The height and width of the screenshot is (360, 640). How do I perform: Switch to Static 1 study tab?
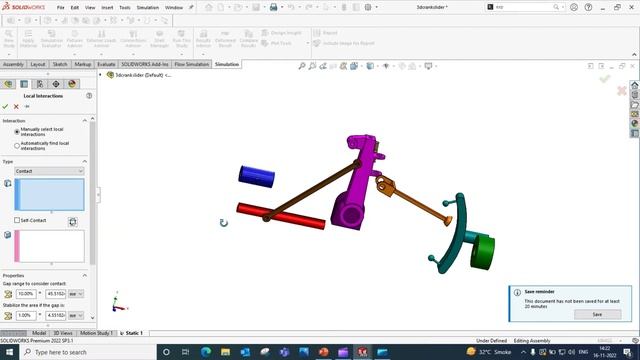(x=134, y=333)
